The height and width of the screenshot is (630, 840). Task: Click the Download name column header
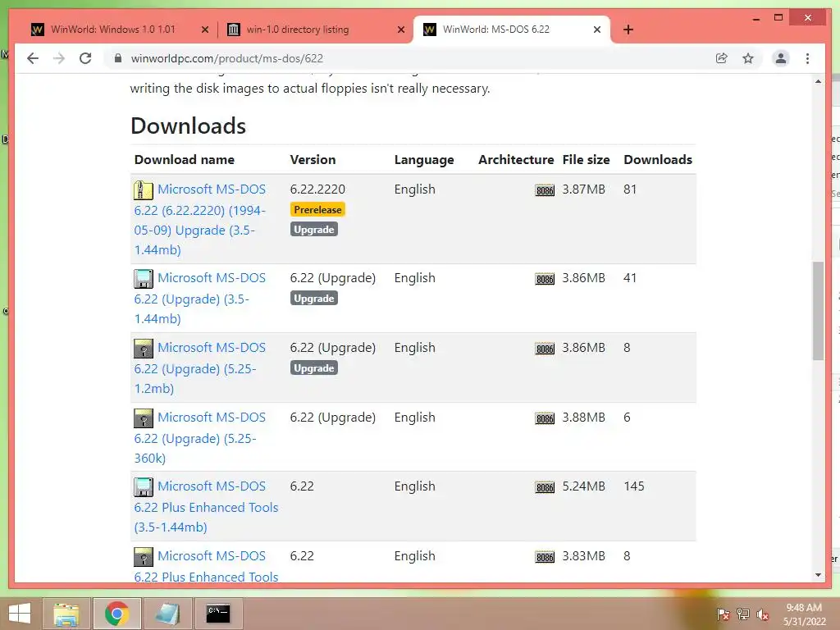tap(185, 160)
